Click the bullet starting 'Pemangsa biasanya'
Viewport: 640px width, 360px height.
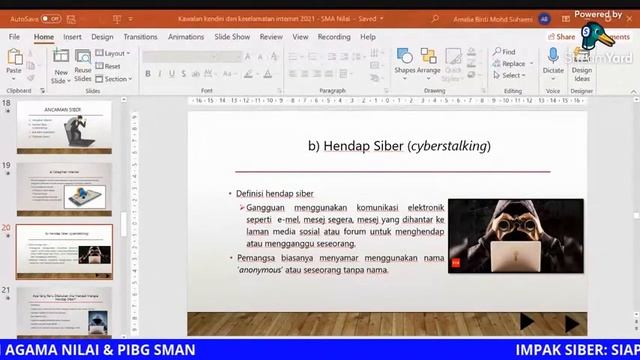click(x=340, y=264)
